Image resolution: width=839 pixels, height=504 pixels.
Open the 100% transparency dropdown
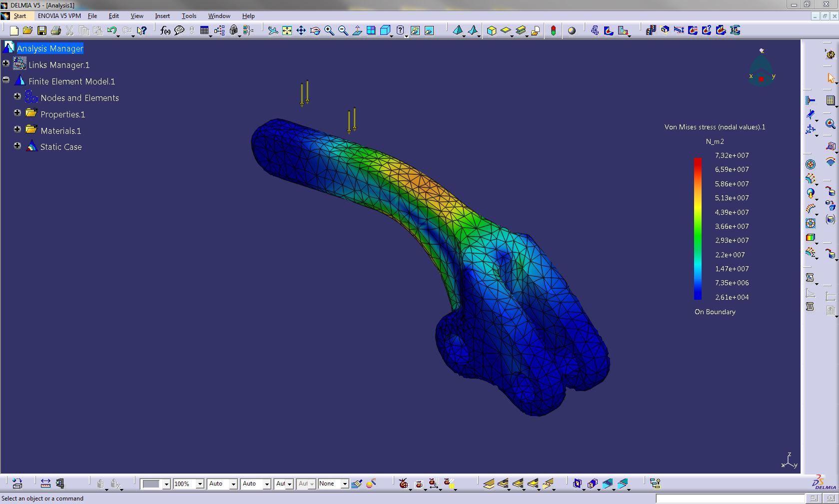200,484
